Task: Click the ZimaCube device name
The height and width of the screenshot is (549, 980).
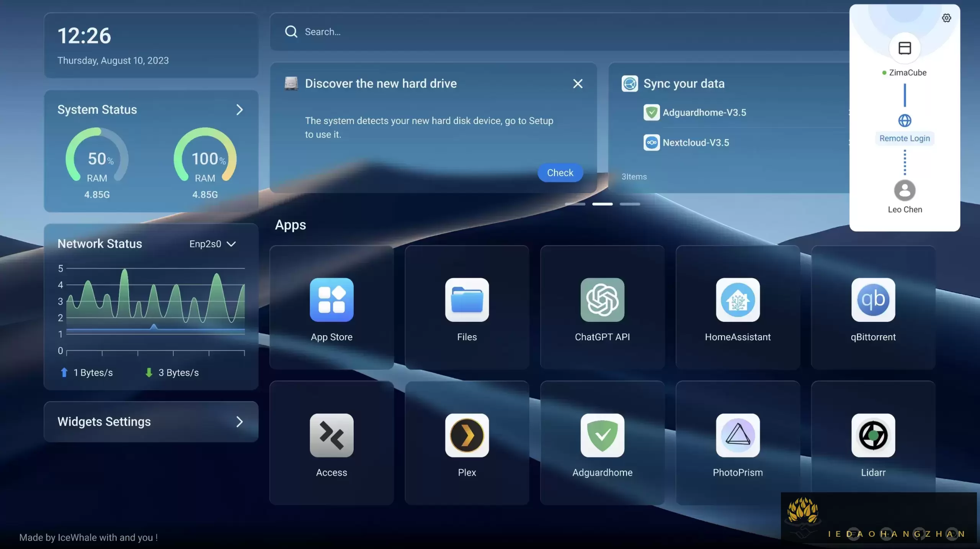Action: pos(908,73)
